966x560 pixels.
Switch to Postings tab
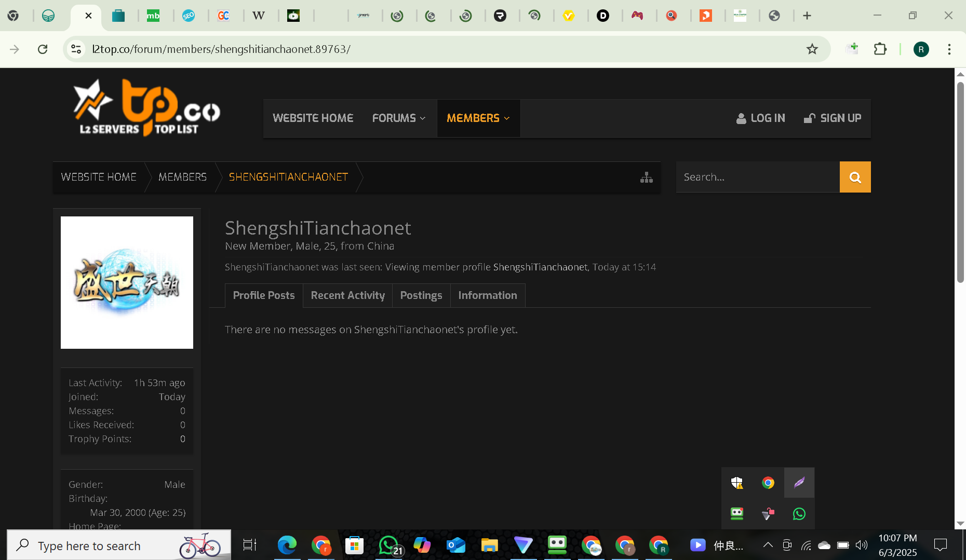tap(421, 295)
